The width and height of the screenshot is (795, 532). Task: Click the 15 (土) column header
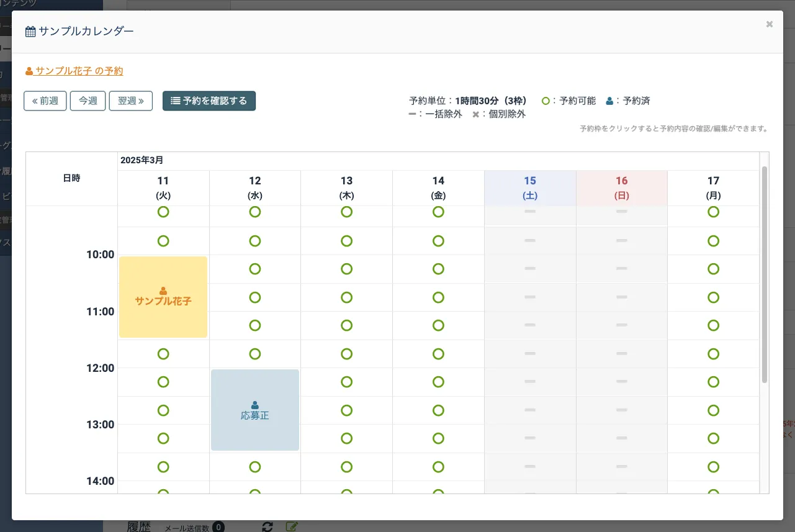[530, 187]
